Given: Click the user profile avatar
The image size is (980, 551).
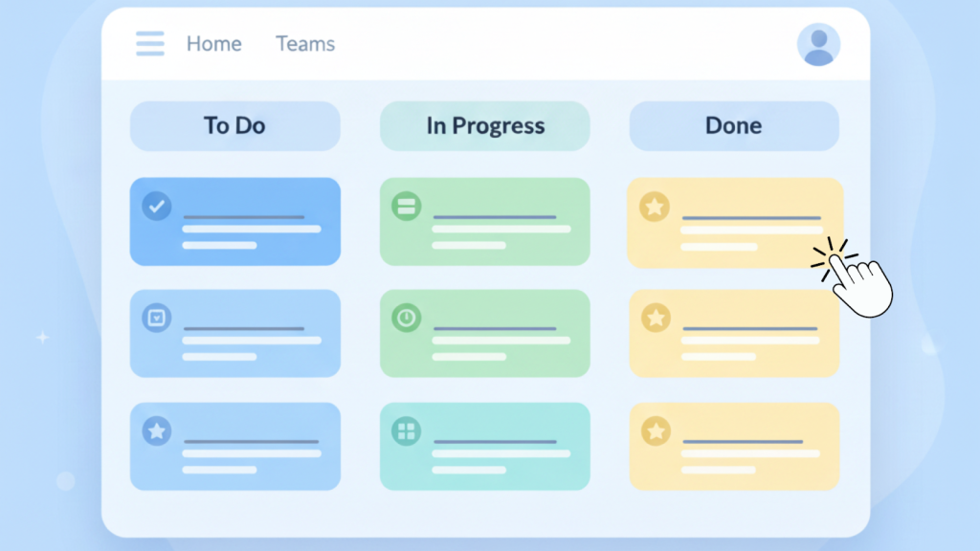Looking at the screenshot, I should coord(818,45).
